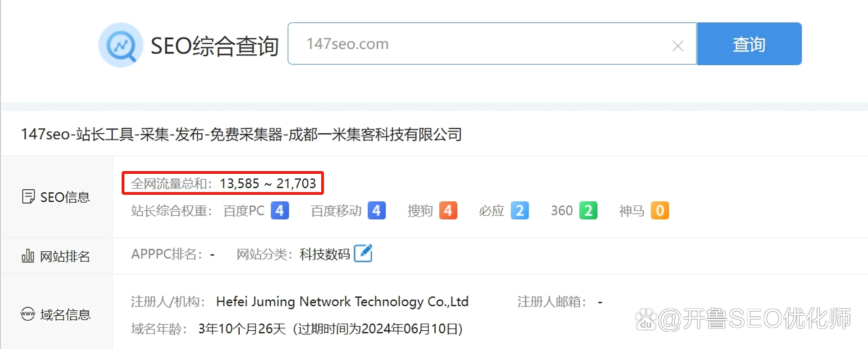The image size is (868, 349).
Task: Click the SEO综合查询 heading text
Action: click(215, 46)
